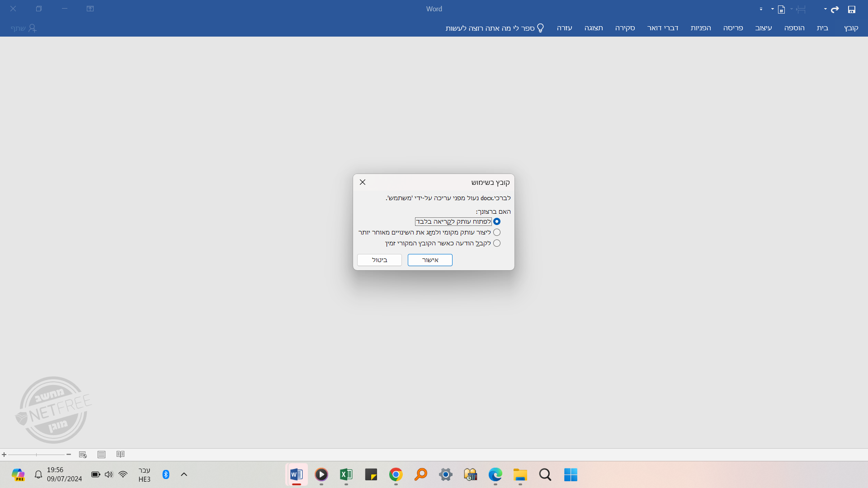
Task: Click the zoom slider track in status bar
Action: click(x=45, y=455)
